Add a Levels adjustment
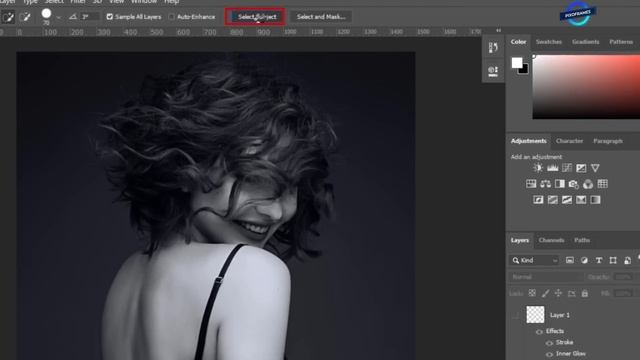640x360 pixels. tap(552, 168)
